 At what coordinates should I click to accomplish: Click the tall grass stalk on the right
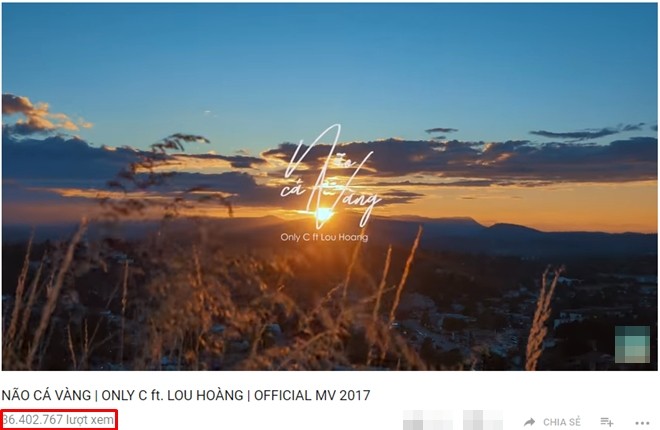[541, 318]
